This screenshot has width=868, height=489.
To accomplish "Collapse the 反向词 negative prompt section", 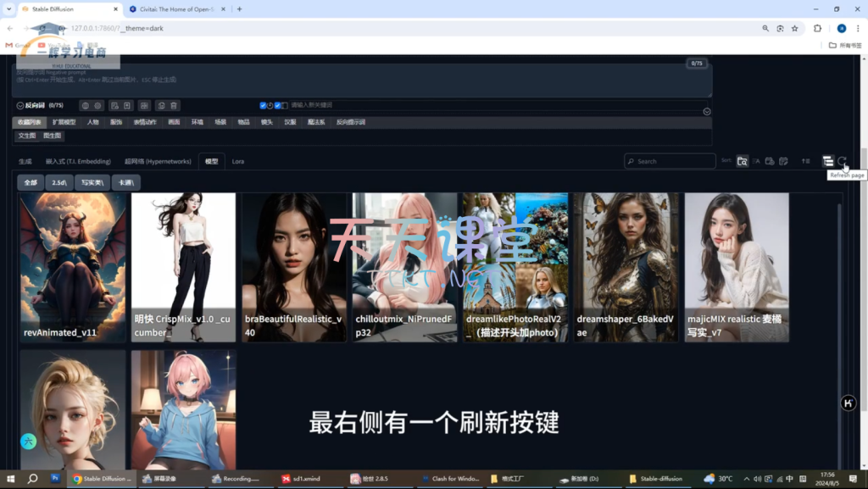I will point(19,106).
